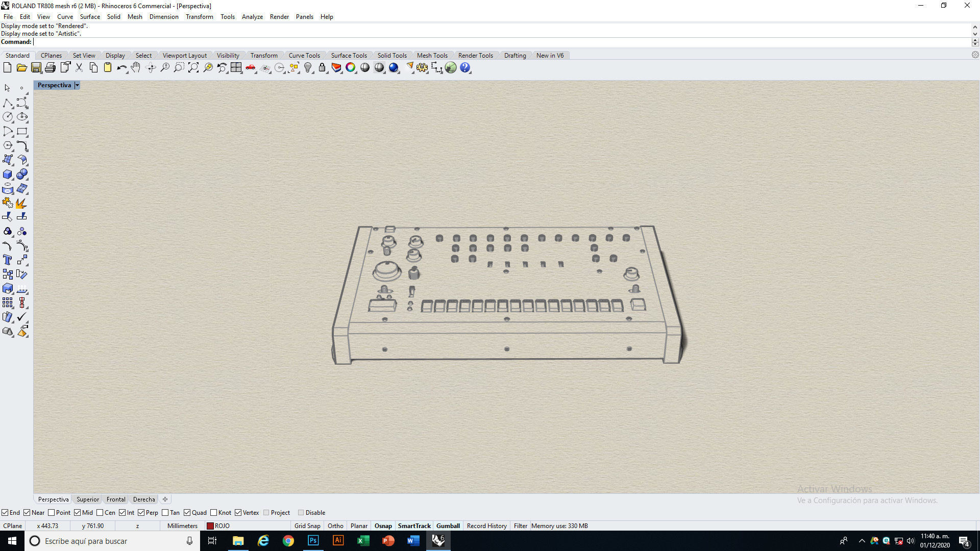
Task: Create a new file with the New icon
Action: click(7, 67)
